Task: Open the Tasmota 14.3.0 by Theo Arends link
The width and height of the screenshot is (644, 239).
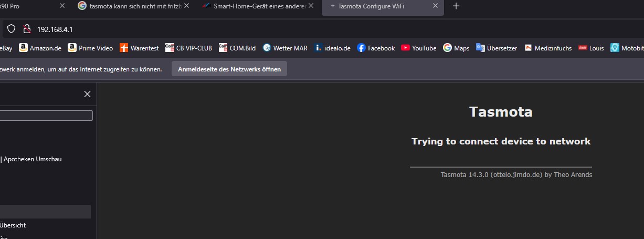Action: (516, 174)
